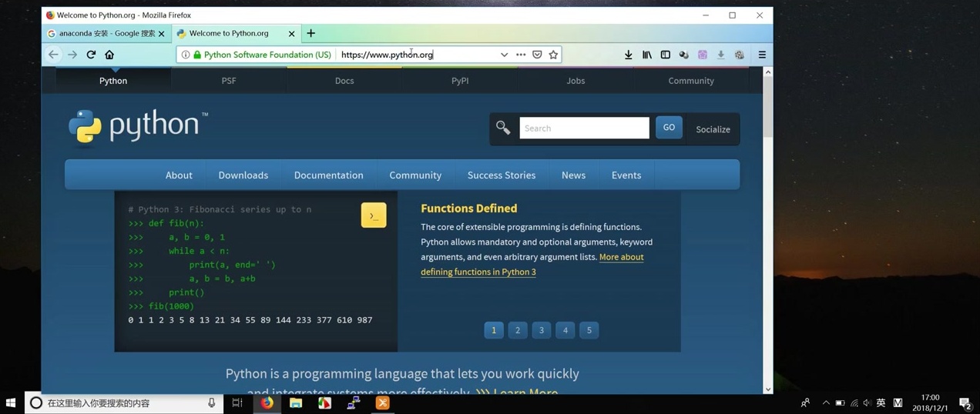Switch to slide 4 in the carousel
This screenshot has height=414, width=980.
(x=566, y=330)
